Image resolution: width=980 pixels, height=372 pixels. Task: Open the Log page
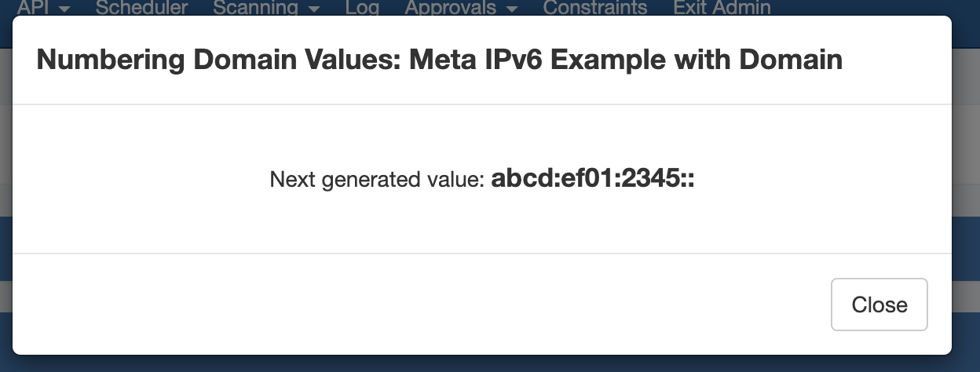point(362,8)
